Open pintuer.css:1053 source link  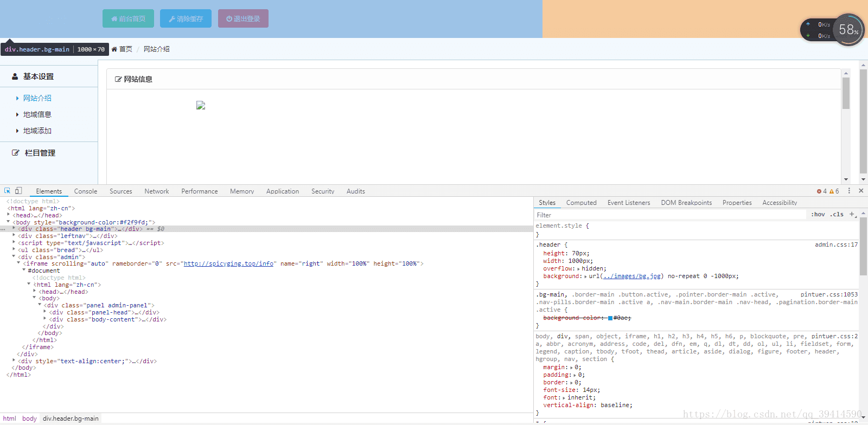pyautogui.click(x=829, y=294)
